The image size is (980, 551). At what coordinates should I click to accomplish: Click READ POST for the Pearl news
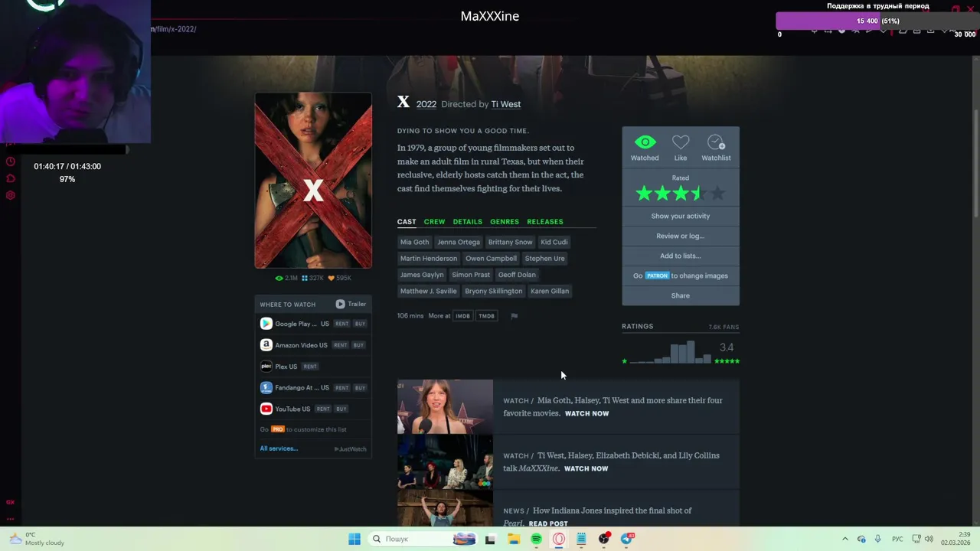click(548, 523)
